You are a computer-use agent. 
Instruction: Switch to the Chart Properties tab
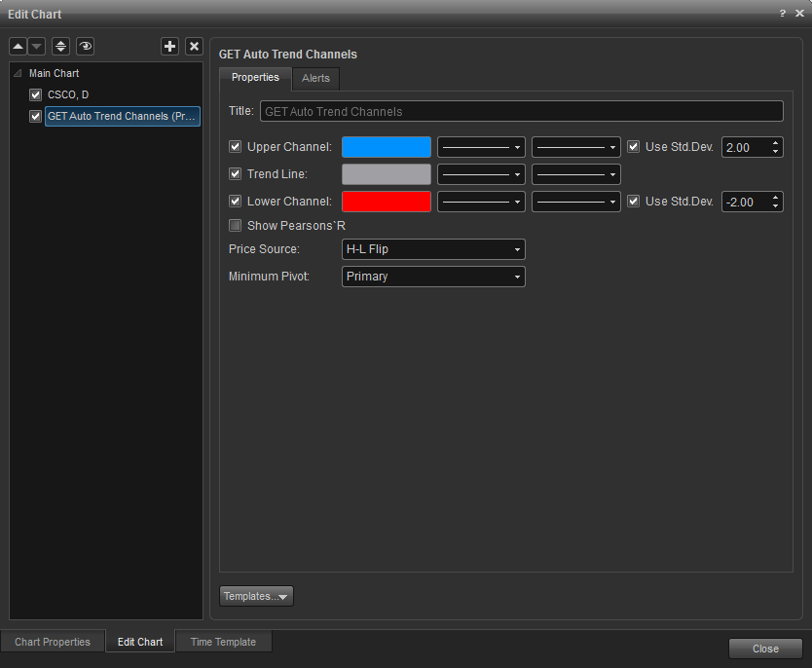point(53,642)
